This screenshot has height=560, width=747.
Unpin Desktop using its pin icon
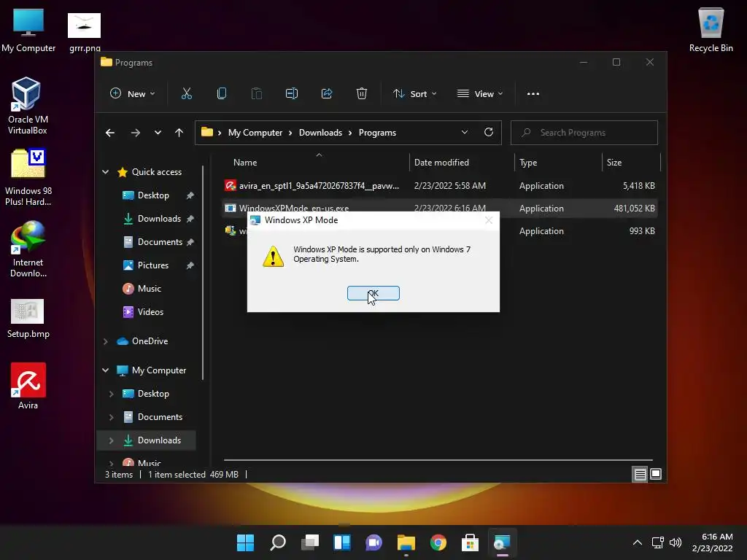coord(190,195)
